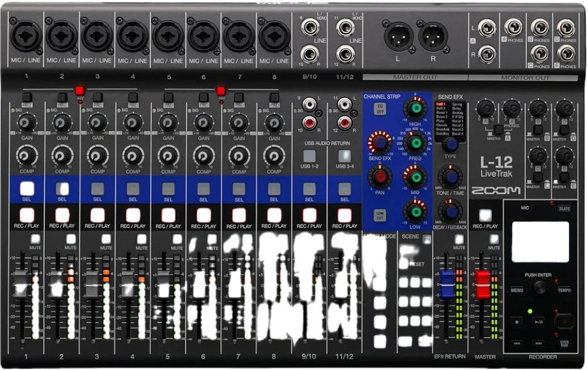Screen dimensions: 588x370
Task: Click the red MASTER fader
Action: pos(483,284)
